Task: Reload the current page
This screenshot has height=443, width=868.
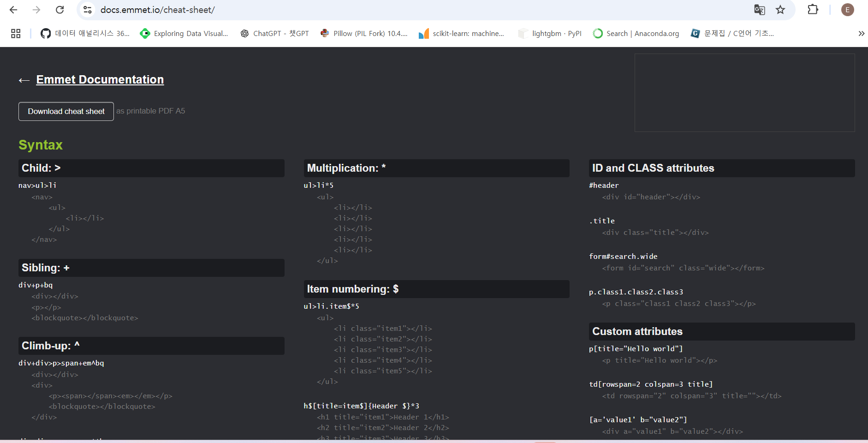Action: 59,10
